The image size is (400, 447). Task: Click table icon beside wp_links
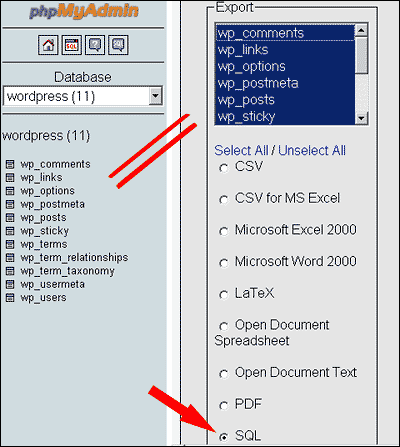(10, 178)
